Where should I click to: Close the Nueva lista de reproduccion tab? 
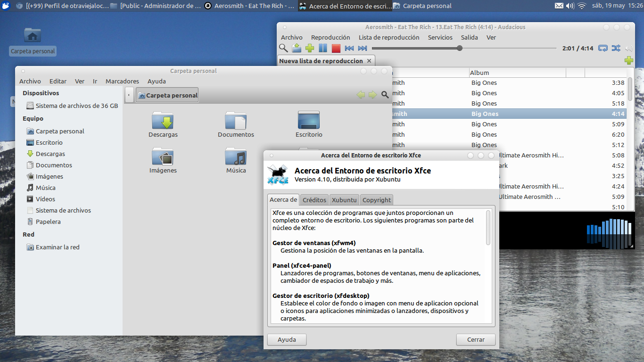pos(369,61)
